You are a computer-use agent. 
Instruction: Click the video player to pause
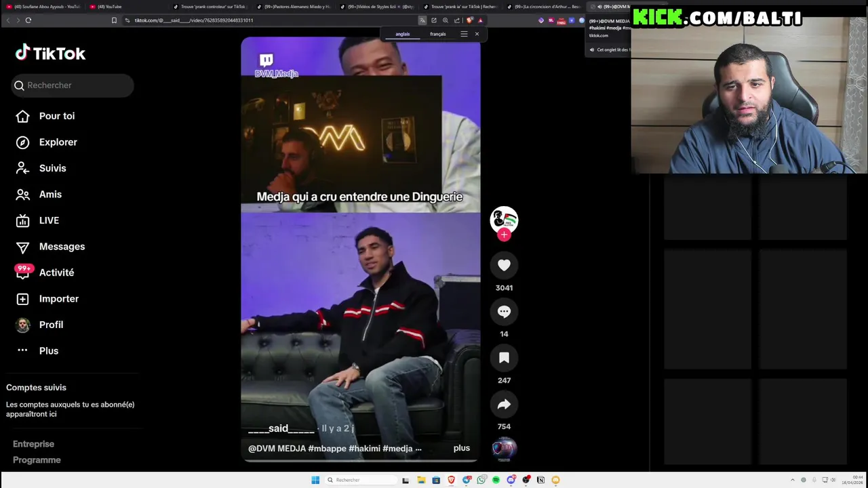361,249
